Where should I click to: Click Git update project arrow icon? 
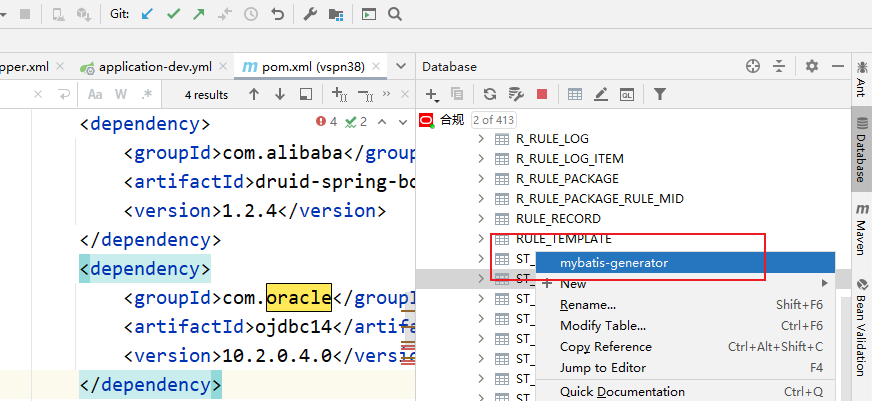(149, 15)
